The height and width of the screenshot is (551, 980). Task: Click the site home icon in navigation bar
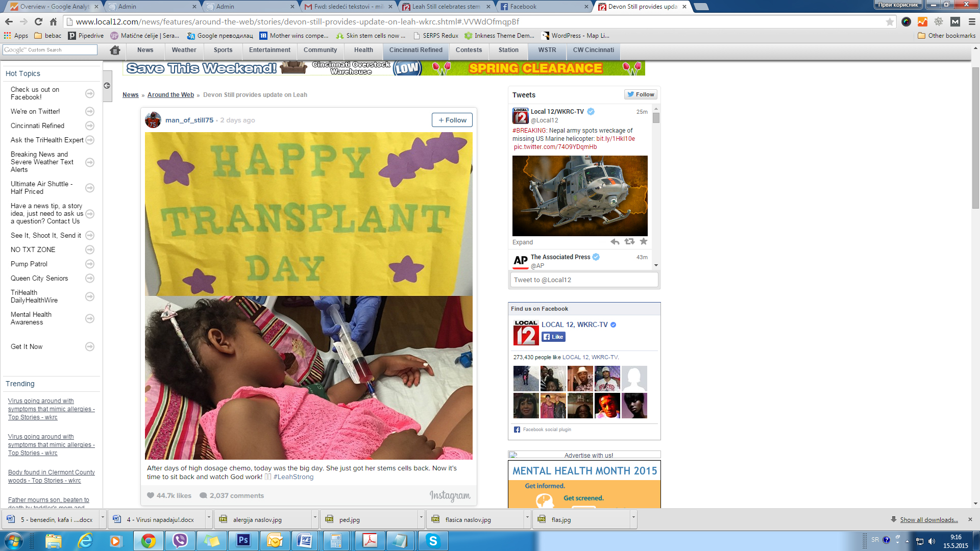pos(115,50)
